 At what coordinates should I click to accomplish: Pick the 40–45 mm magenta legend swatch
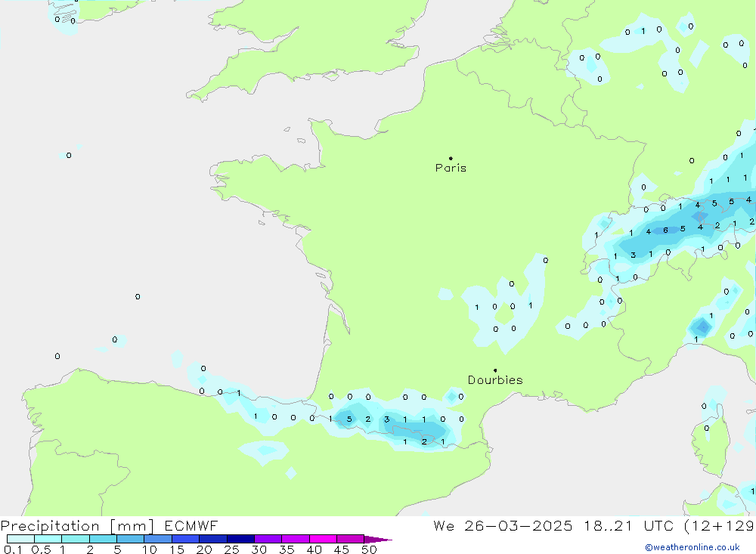click(323, 539)
